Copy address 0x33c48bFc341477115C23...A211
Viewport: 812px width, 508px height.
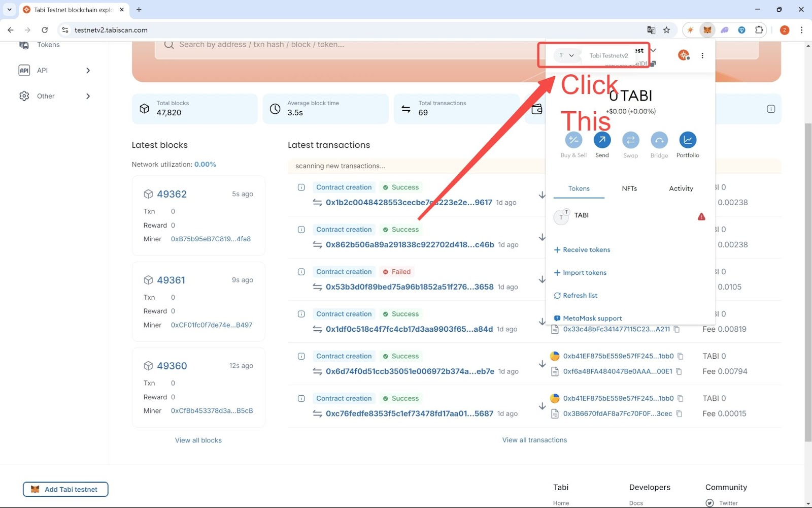[x=676, y=329]
